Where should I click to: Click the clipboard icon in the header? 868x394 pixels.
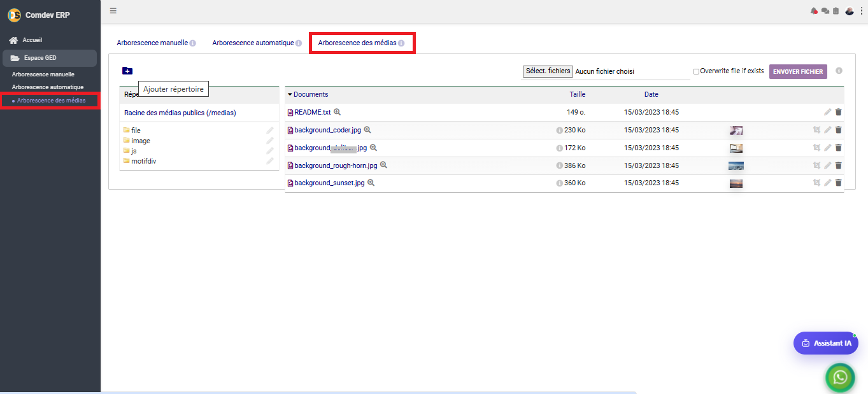point(836,11)
